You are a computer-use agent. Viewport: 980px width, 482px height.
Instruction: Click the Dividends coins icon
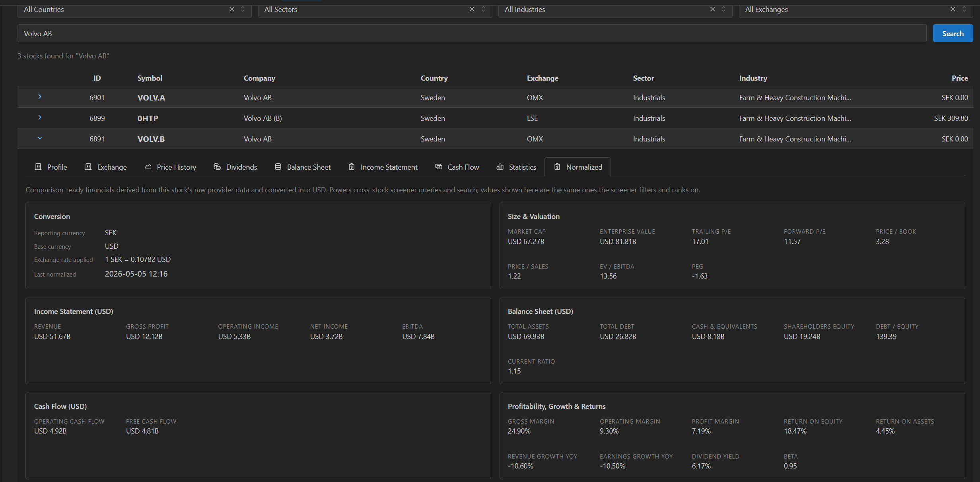tap(217, 167)
